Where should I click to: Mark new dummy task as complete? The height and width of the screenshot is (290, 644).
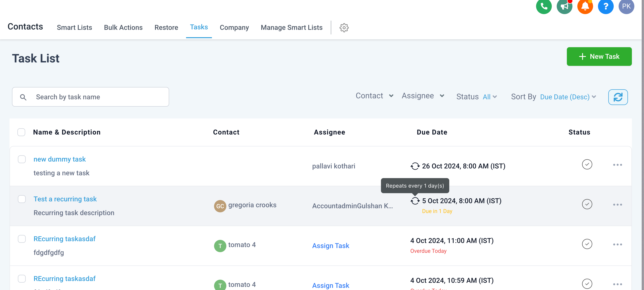click(587, 164)
